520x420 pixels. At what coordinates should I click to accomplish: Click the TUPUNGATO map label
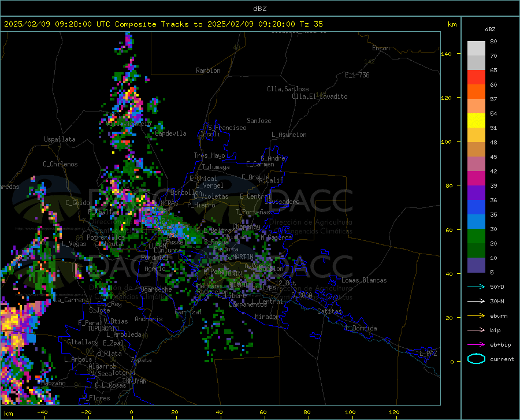(x=103, y=329)
